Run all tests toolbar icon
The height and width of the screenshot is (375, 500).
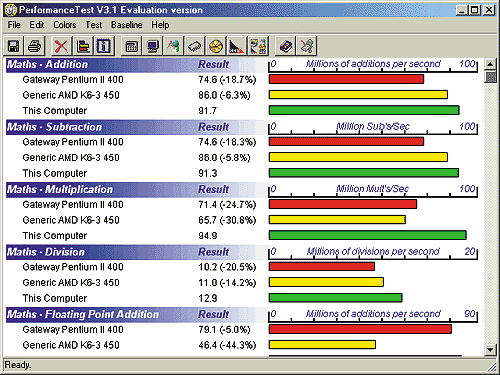pos(258,46)
